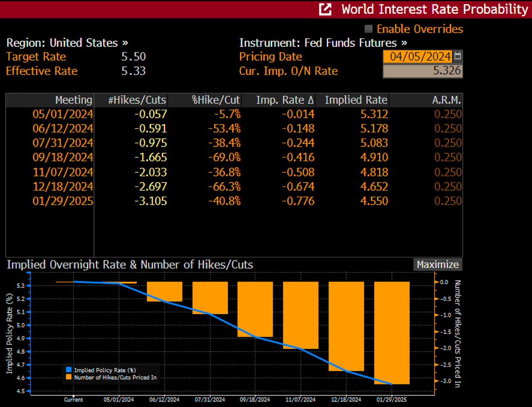Image resolution: width=532 pixels, height=407 pixels.
Task: Select the Meeting column header
Action: 74,100
